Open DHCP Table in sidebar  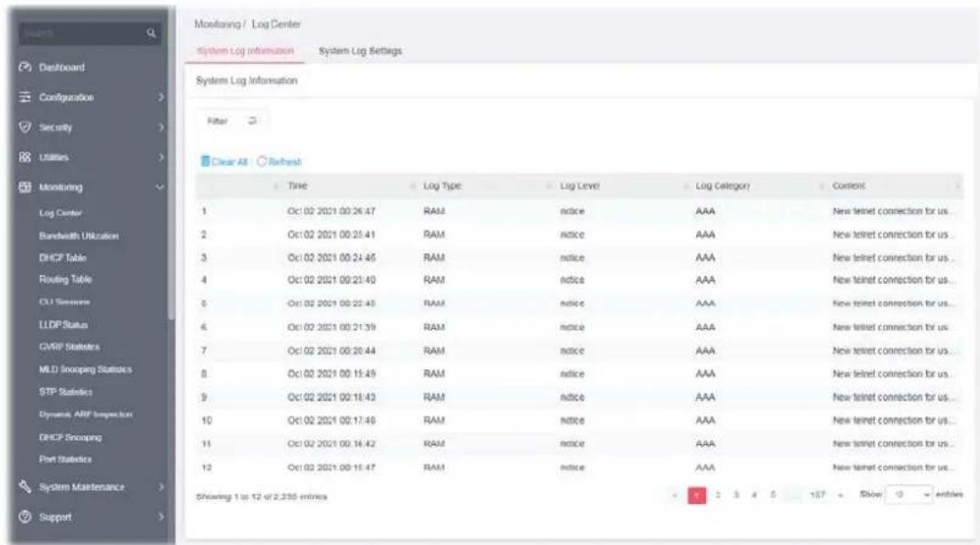point(62,257)
